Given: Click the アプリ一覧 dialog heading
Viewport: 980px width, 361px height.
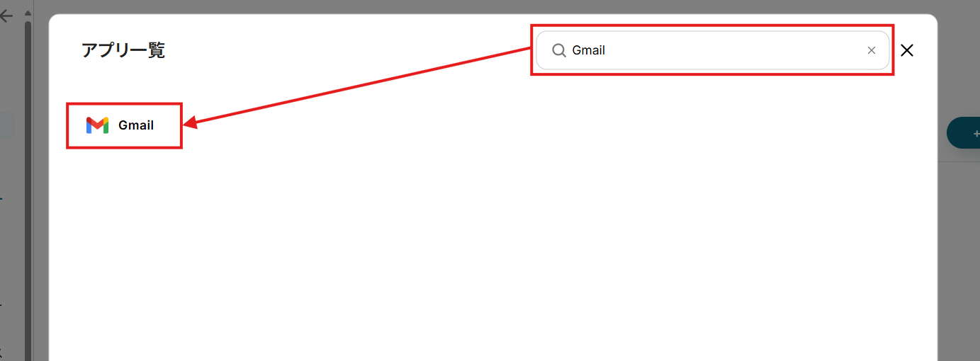Looking at the screenshot, I should (x=123, y=50).
